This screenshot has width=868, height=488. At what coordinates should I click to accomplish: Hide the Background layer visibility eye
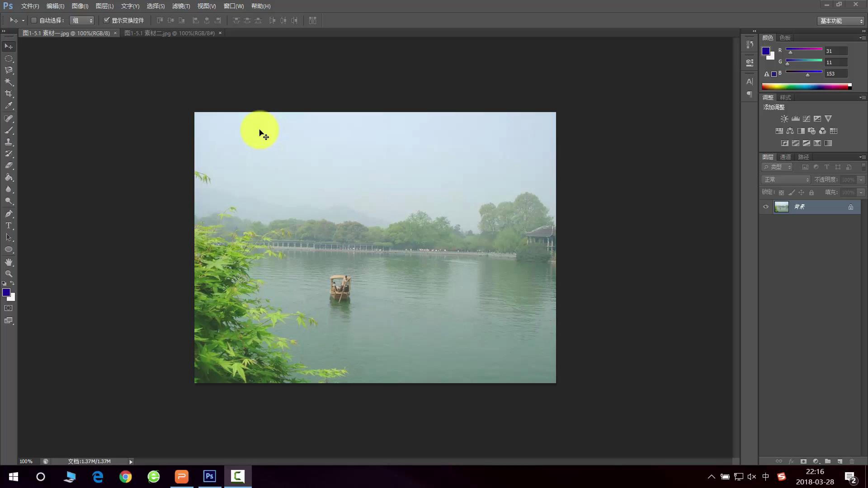[x=766, y=207]
